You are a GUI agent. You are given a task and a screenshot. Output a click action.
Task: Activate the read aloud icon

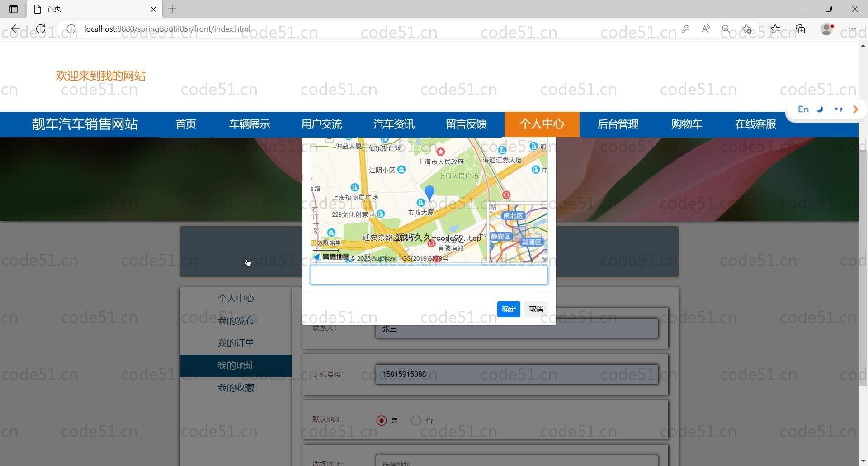point(706,29)
